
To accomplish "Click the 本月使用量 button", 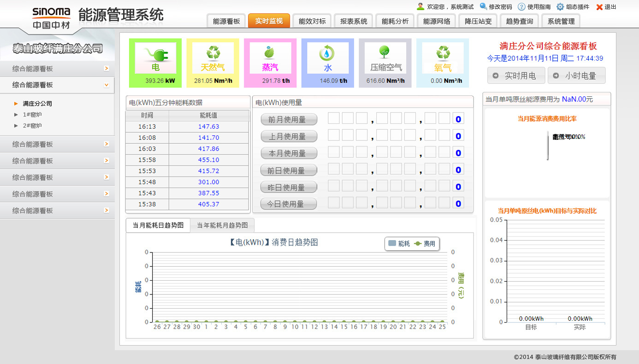I will 289,153.
